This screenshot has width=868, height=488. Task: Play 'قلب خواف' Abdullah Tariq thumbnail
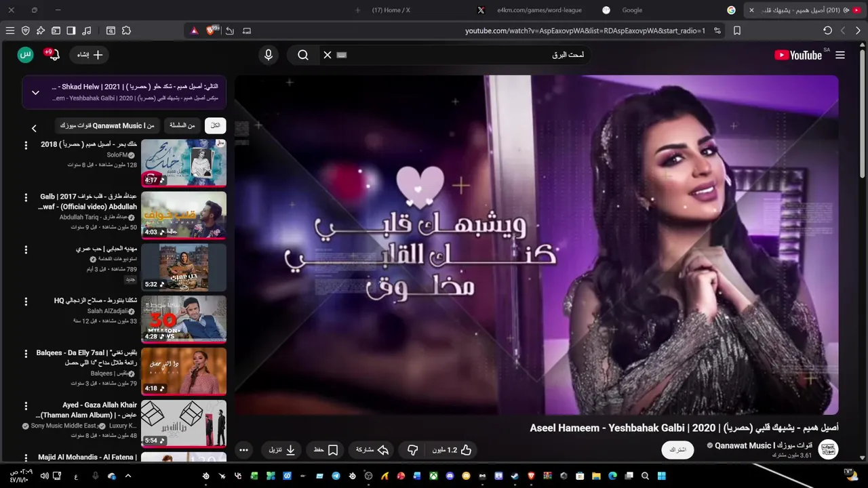(x=184, y=215)
